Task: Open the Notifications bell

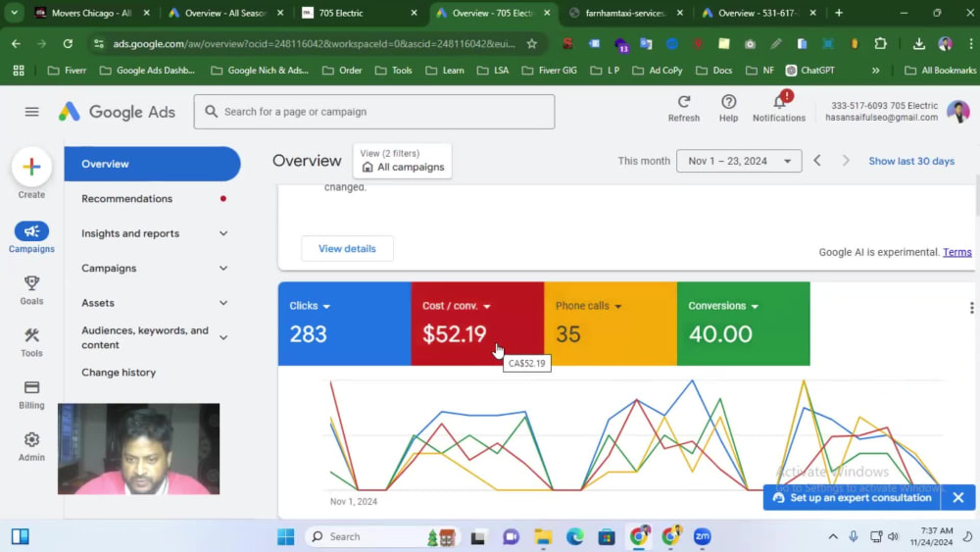Action: click(x=779, y=101)
